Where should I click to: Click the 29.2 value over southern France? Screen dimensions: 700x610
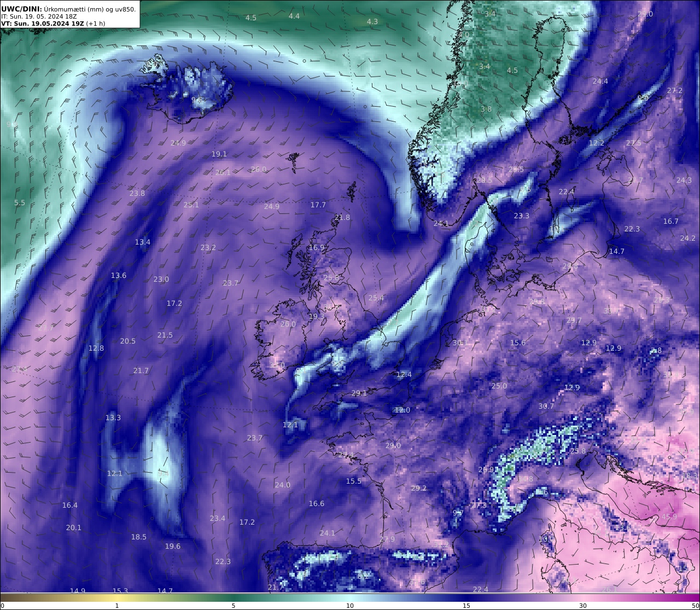[419, 489]
